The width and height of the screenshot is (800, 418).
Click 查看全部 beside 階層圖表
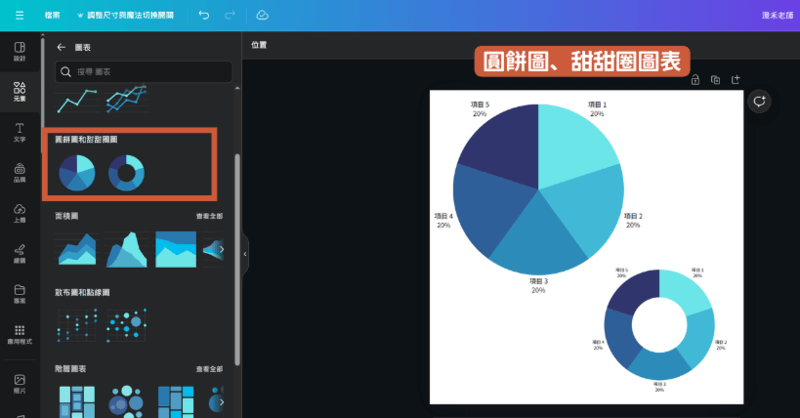[x=209, y=369]
